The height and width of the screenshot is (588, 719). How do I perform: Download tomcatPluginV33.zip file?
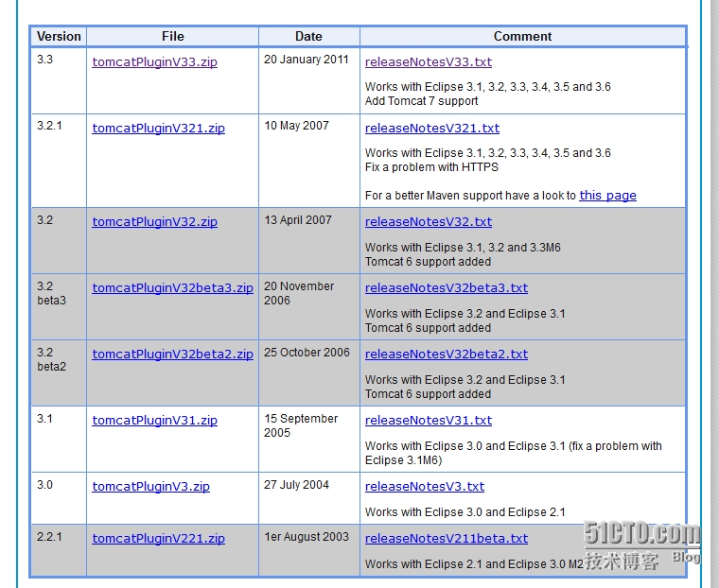tap(154, 61)
